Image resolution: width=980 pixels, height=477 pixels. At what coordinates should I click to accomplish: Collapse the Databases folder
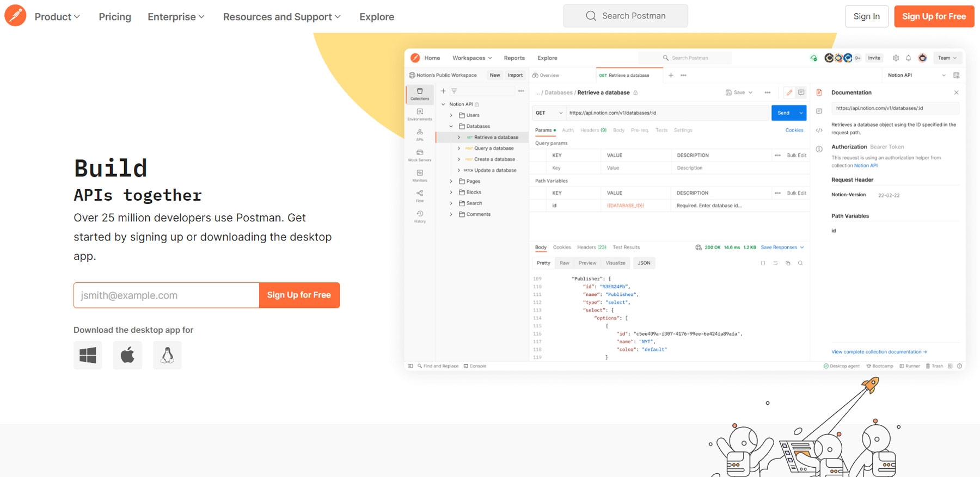tap(451, 126)
